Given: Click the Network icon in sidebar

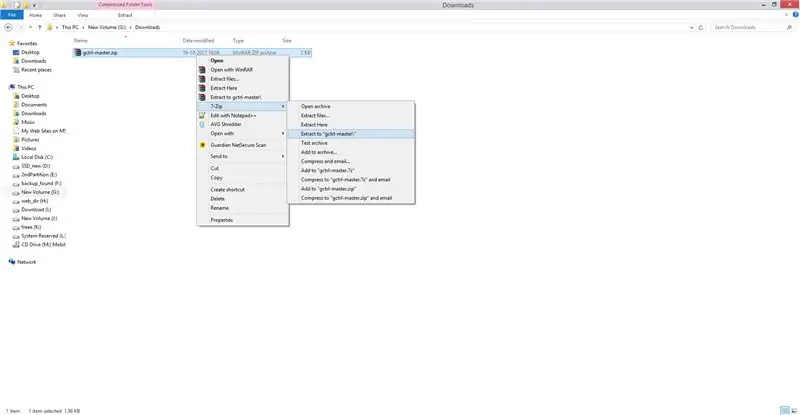Looking at the screenshot, I should pos(12,262).
